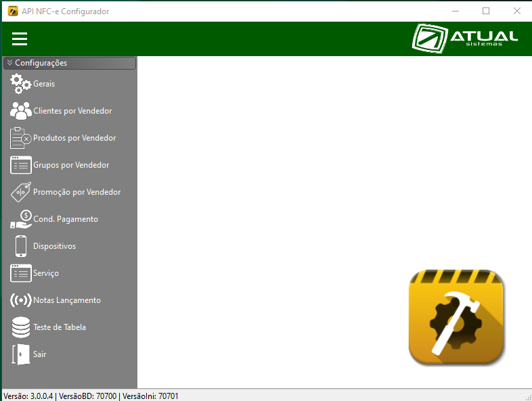
Task: Open Notas Lançamento label
Action: [x=67, y=300]
